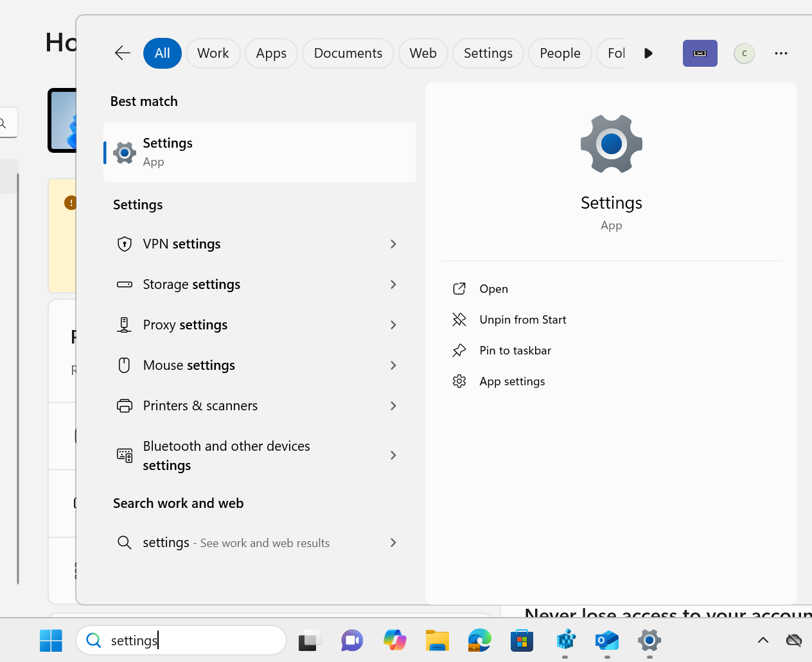Show hidden icons in system tray
812x662 pixels.
pyautogui.click(x=763, y=640)
